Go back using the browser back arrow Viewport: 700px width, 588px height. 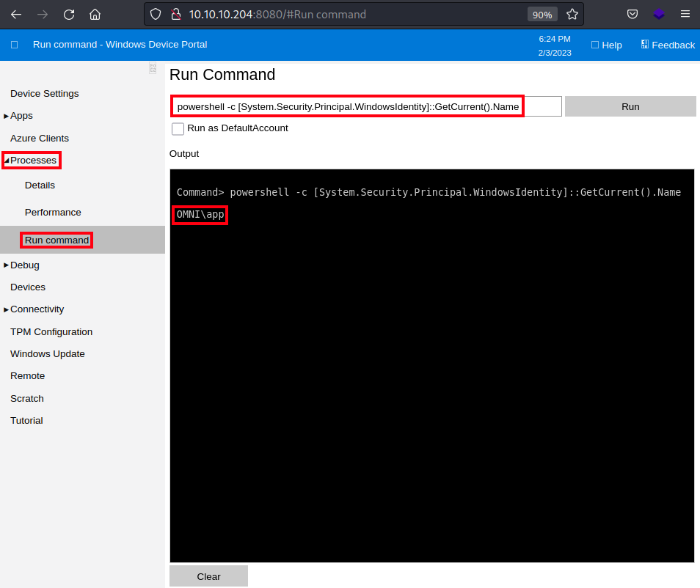[x=16, y=15]
